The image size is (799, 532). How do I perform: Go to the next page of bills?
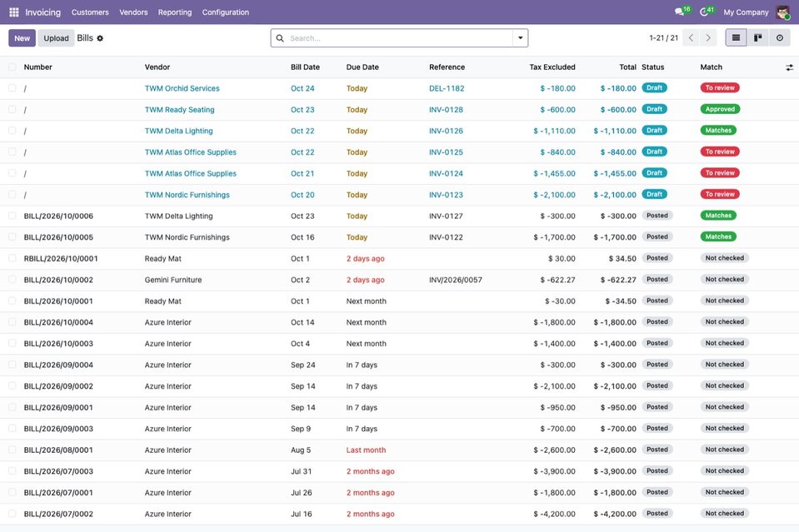pyautogui.click(x=708, y=37)
